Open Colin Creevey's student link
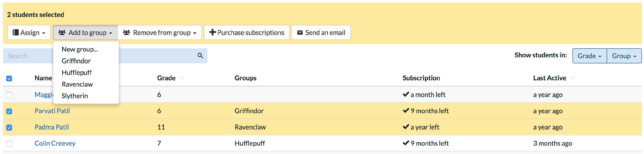Screen dimensions: 644x154 55,143
